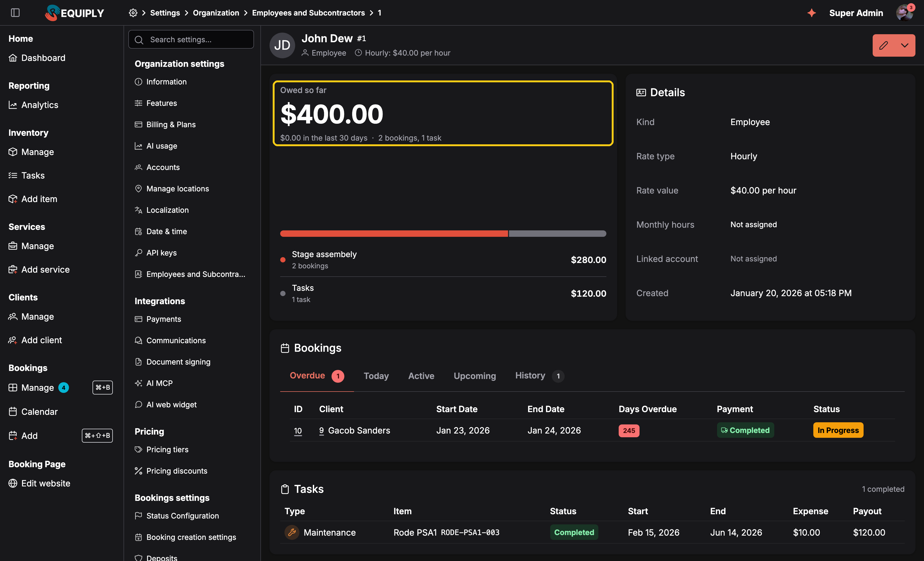
Task: Open booking ID 10 link
Action: tap(298, 430)
